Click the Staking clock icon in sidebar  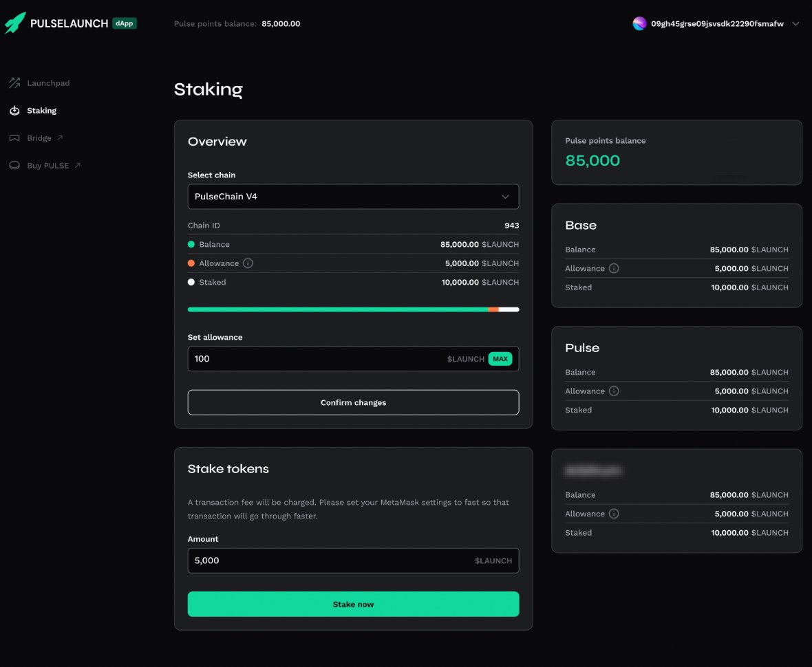(x=14, y=110)
